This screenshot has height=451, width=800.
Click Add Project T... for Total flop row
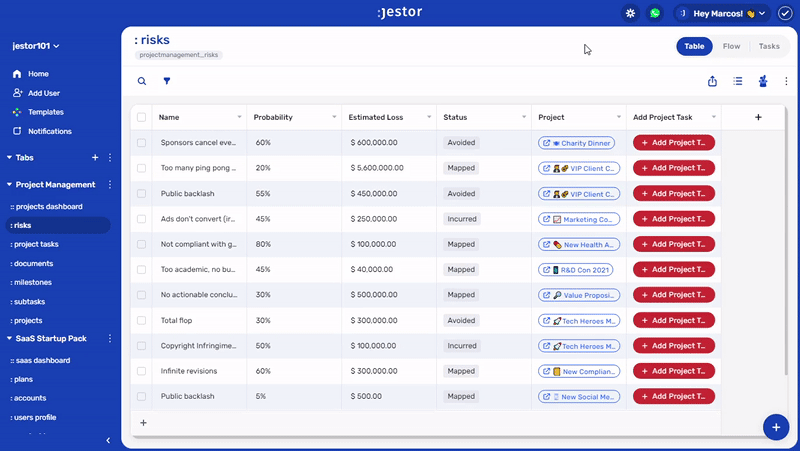point(674,320)
